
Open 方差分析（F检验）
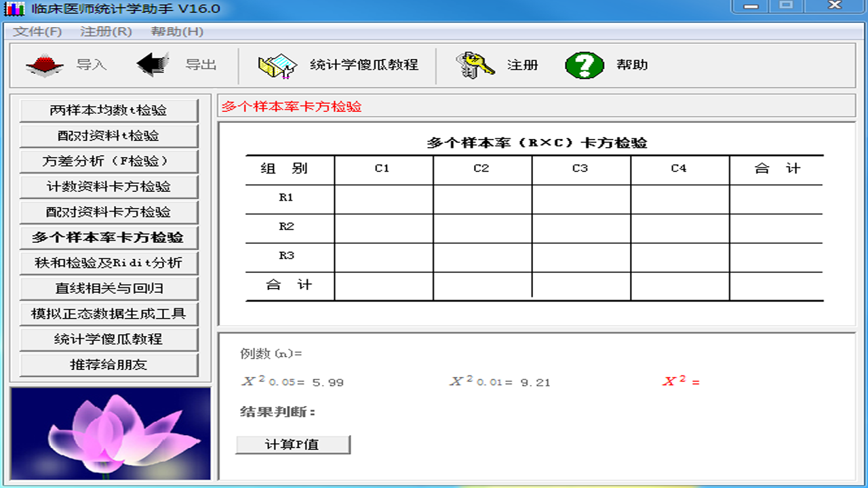pos(108,161)
